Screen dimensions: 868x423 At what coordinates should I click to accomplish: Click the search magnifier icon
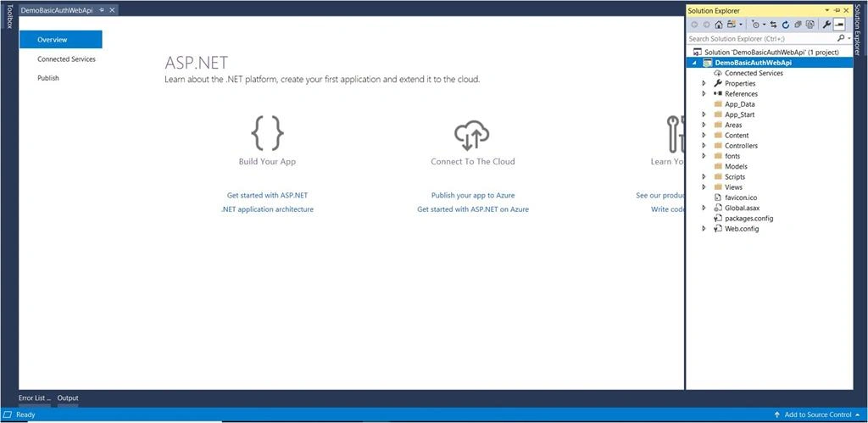click(x=841, y=38)
